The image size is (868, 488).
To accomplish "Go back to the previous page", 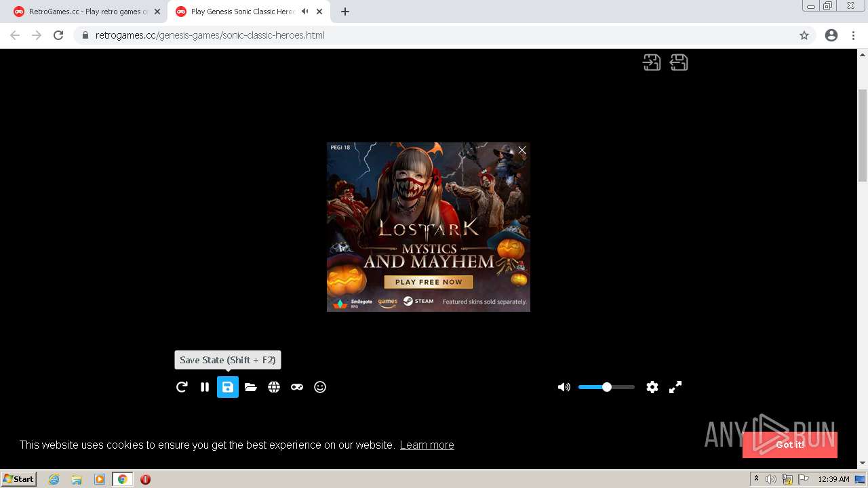I will tap(15, 35).
